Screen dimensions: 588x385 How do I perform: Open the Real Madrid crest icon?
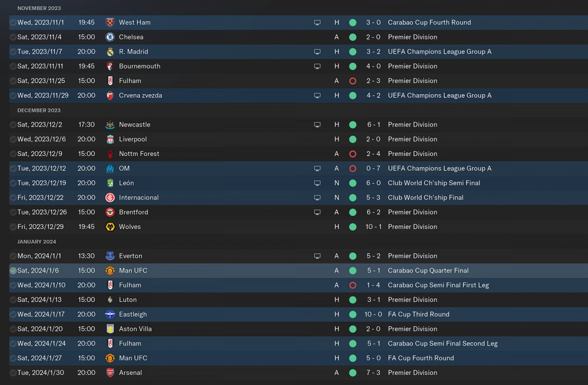[110, 52]
